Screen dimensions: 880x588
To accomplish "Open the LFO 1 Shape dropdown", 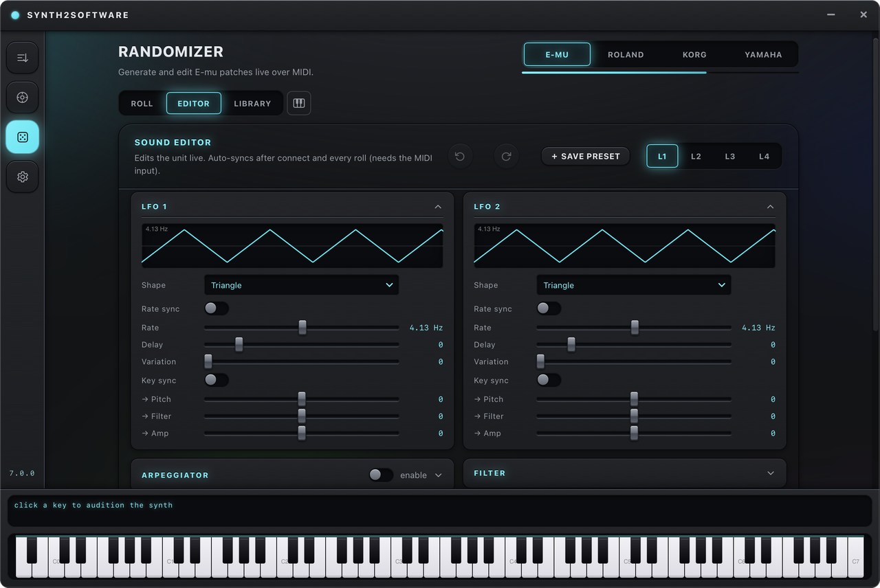I will coord(301,285).
